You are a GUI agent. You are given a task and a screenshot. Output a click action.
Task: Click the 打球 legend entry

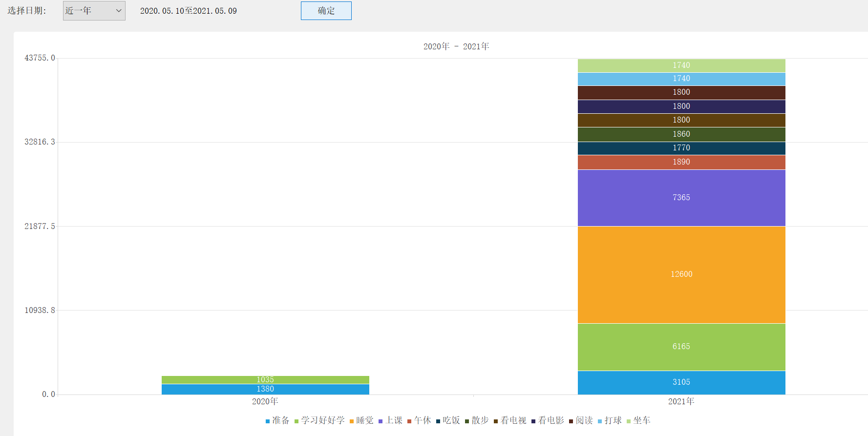610,420
